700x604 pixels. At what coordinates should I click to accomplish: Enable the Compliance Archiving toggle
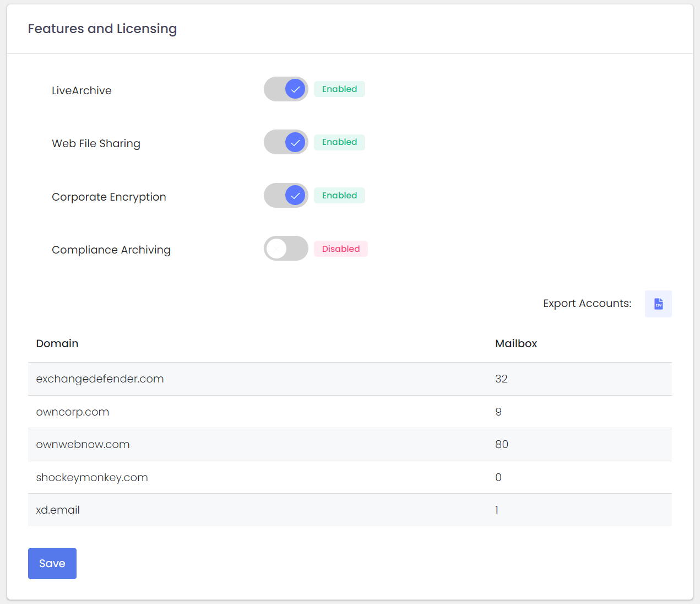pyautogui.click(x=286, y=249)
